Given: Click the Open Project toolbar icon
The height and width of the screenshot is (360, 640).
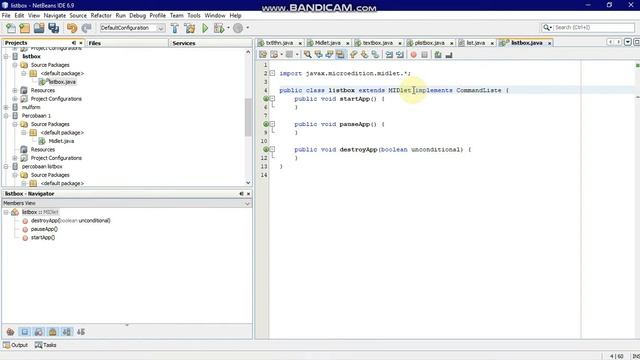Looking at the screenshot, I should coord(39,28).
